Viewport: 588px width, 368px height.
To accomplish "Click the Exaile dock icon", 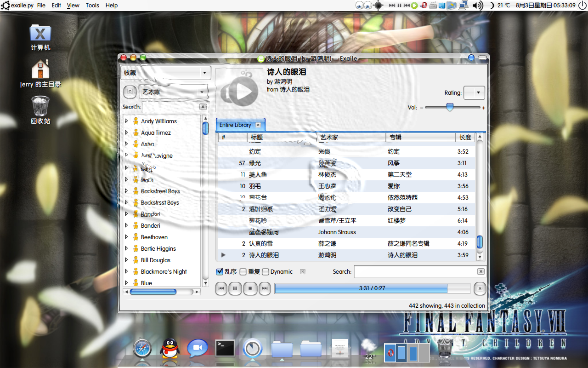I will pyautogui.click(x=252, y=349).
